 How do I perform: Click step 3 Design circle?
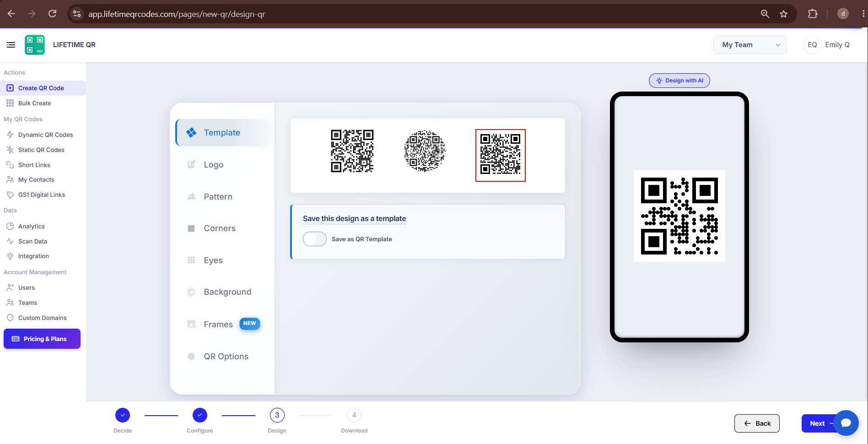coord(277,415)
